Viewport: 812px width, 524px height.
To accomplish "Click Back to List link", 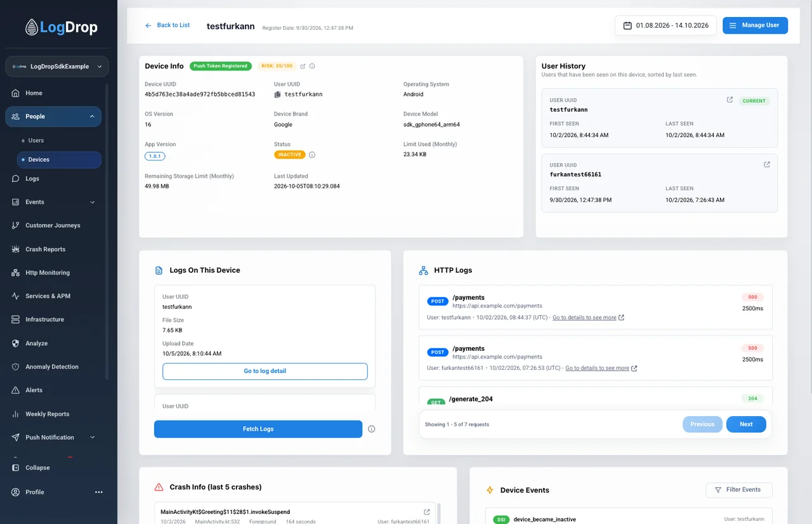I will [167, 25].
